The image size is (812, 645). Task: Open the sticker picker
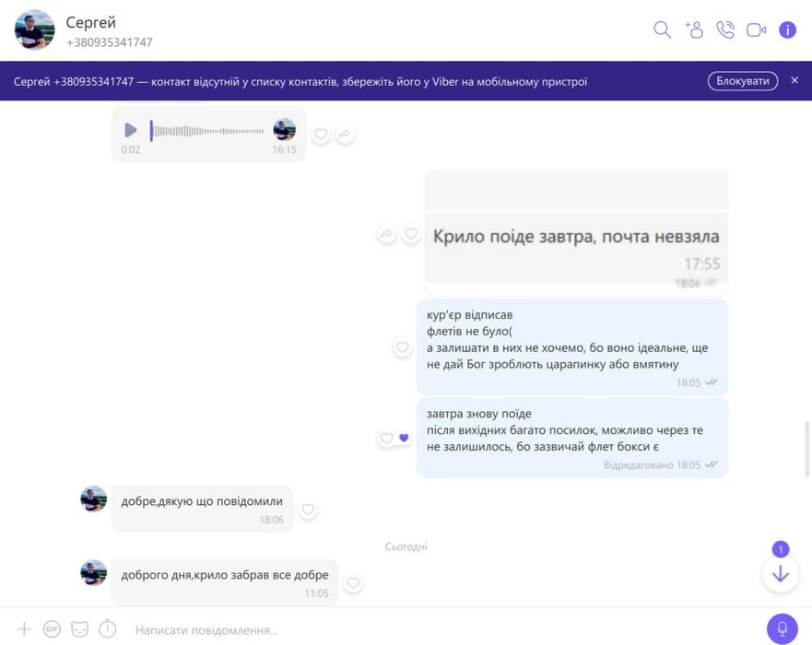(x=80, y=629)
